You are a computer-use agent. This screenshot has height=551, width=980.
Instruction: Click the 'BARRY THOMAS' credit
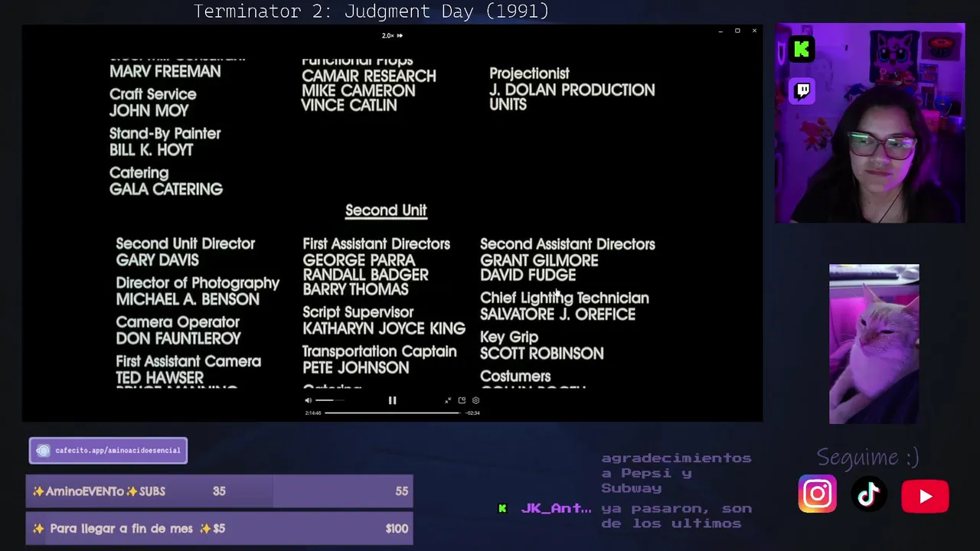click(x=355, y=289)
